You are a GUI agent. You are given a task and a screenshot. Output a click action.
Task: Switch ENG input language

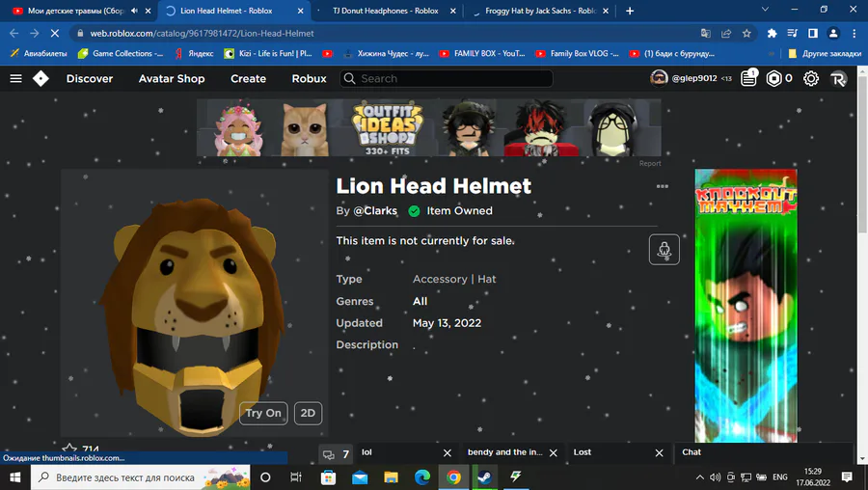[780, 477]
